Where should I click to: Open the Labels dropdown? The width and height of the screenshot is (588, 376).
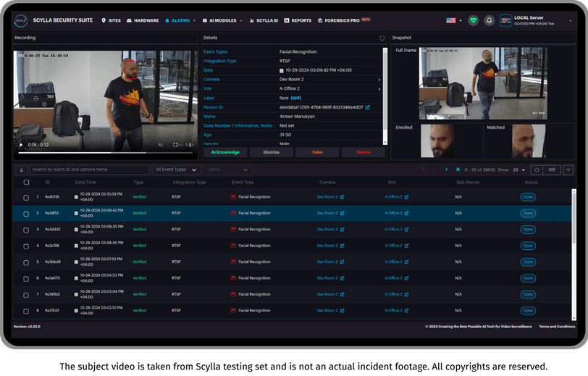pos(227,170)
